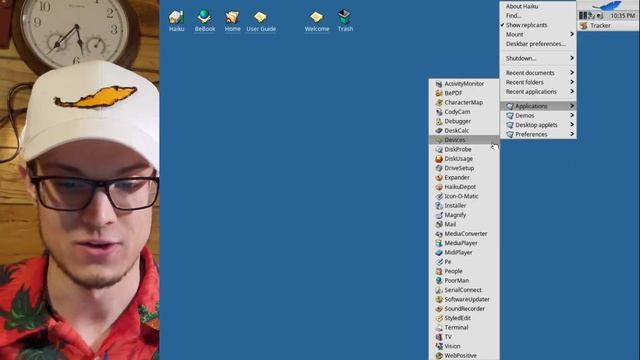Viewport: 640px width, 360px height.
Task: Launch MediaConverter from the Applications menu
Action: pyautogui.click(x=464, y=233)
